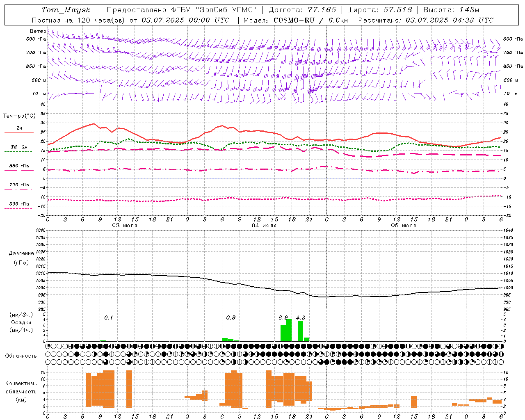Click the 'Широта: 57.518' header field
This screenshot has width=525, height=420.
pos(379,10)
